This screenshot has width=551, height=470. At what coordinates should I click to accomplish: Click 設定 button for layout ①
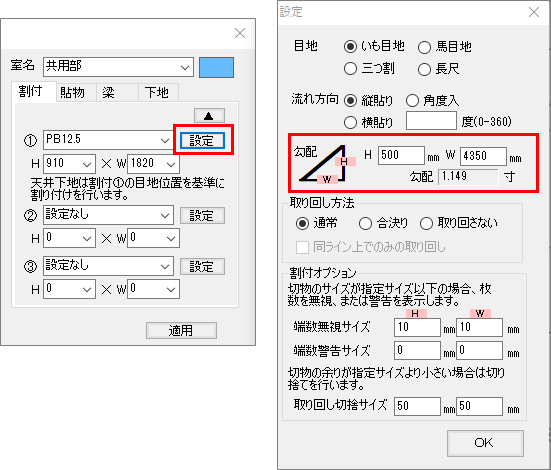click(202, 140)
